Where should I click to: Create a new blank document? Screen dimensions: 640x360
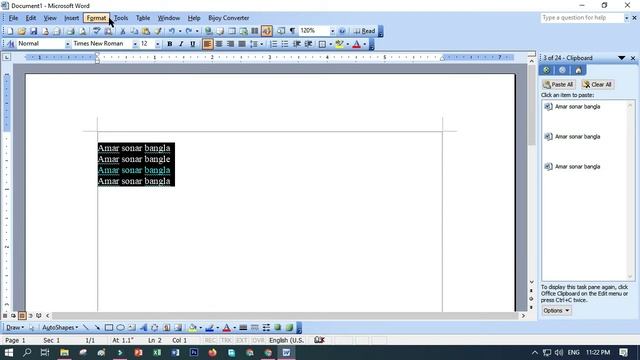click(10, 31)
